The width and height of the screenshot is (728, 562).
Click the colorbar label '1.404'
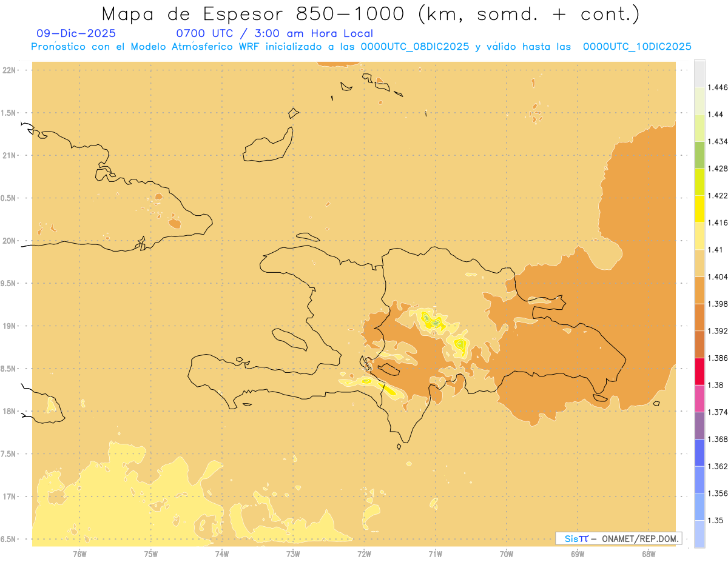pyautogui.click(x=718, y=276)
